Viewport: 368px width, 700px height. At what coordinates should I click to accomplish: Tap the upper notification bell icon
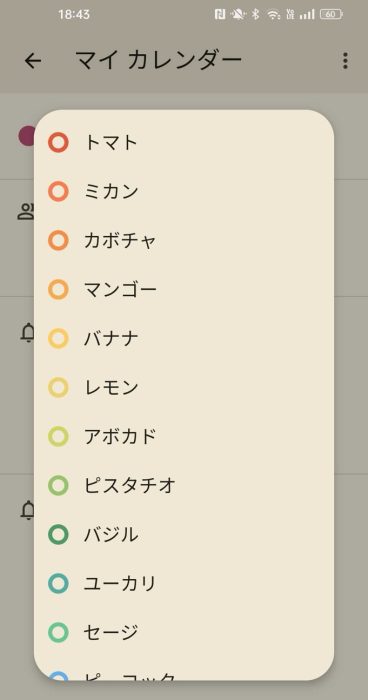[x=27, y=333]
